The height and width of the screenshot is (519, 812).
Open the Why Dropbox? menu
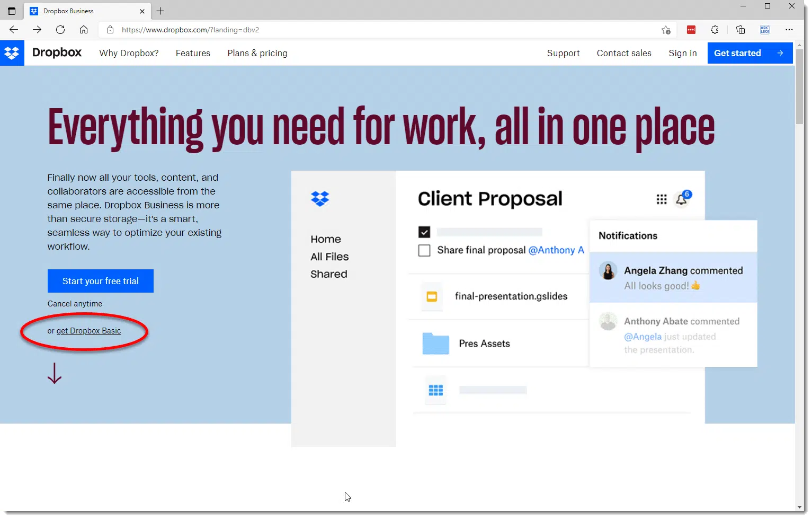coord(129,53)
